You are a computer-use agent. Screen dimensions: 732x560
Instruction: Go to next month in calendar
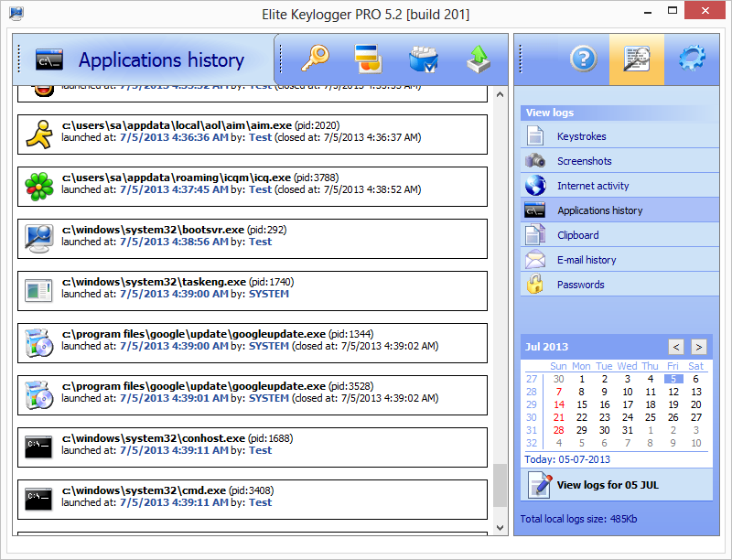pos(698,347)
